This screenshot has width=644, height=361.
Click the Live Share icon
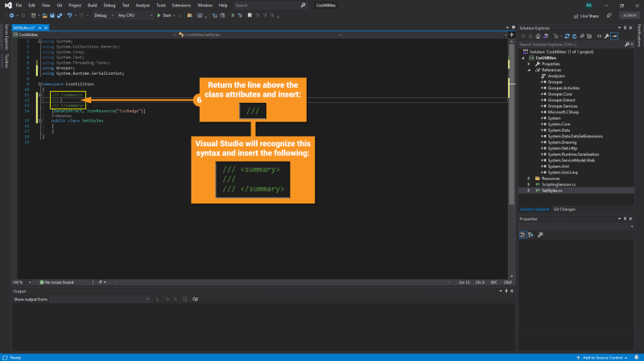(576, 15)
